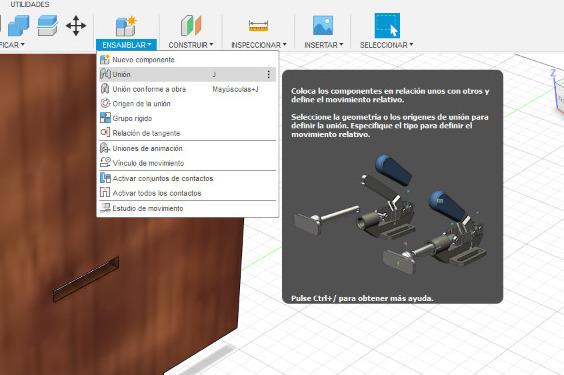Click the Select tool icon
This screenshot has height=375, width=564.
pyautogui.click(x=387, y=26)
